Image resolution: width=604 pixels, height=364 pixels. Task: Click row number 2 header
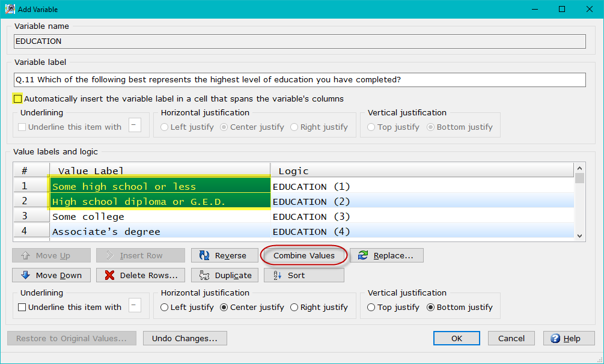tap(32, 201)
